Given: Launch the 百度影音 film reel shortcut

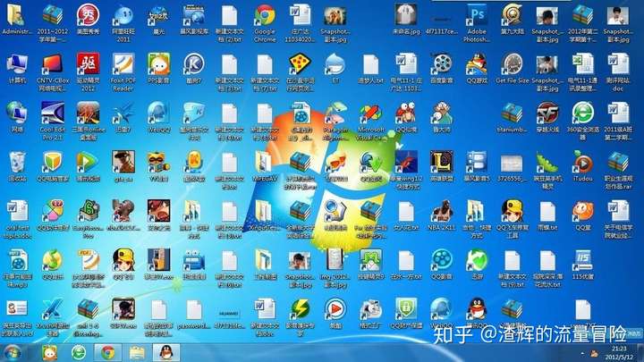Looking at the screenshot, I should 442,65.
